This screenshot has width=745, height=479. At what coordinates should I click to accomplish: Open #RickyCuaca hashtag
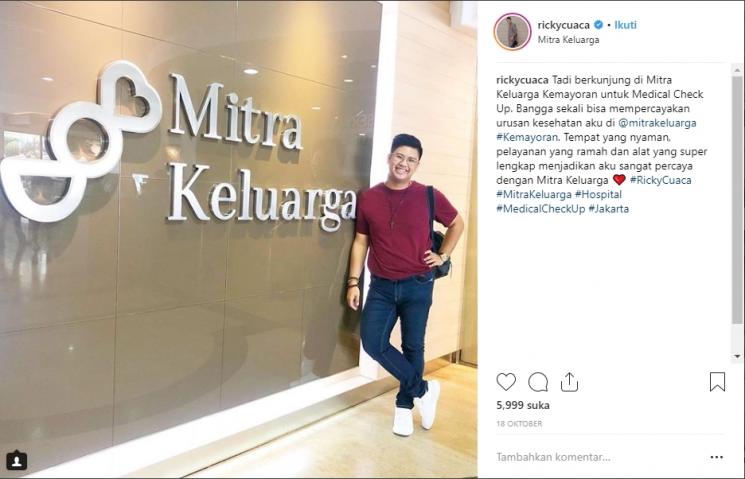[660, 180]
